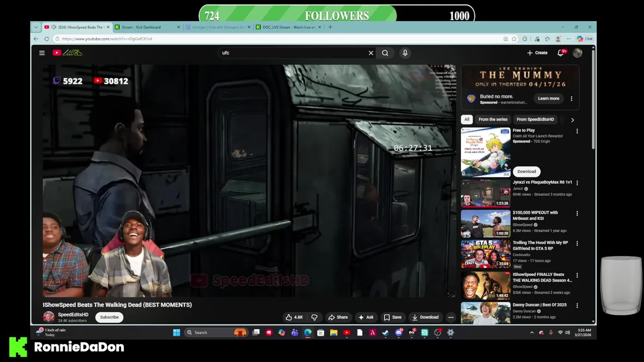This screenshot has height=362, width=644.
Task: Like the video with thumbs up
Action: (x=294, y=317)
